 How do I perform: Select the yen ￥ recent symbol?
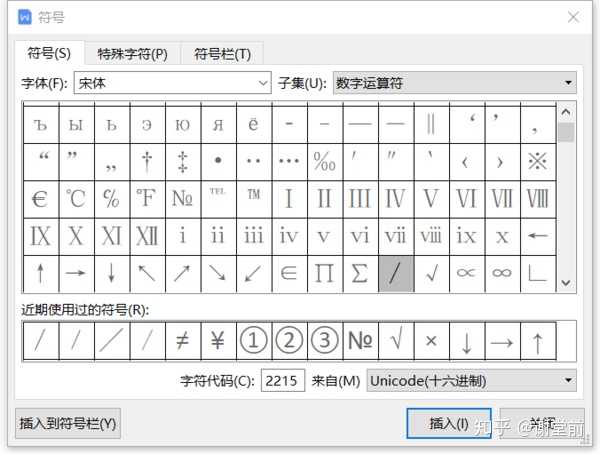point(218,341)
